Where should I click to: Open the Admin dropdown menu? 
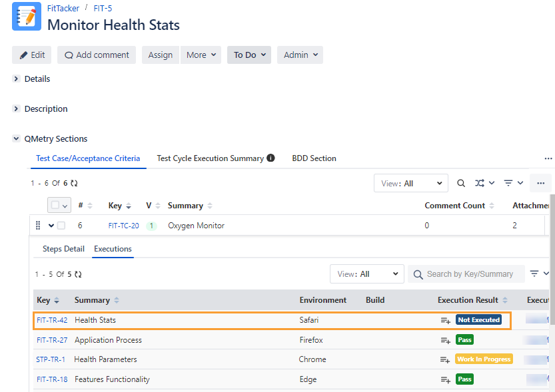[300, 55]
